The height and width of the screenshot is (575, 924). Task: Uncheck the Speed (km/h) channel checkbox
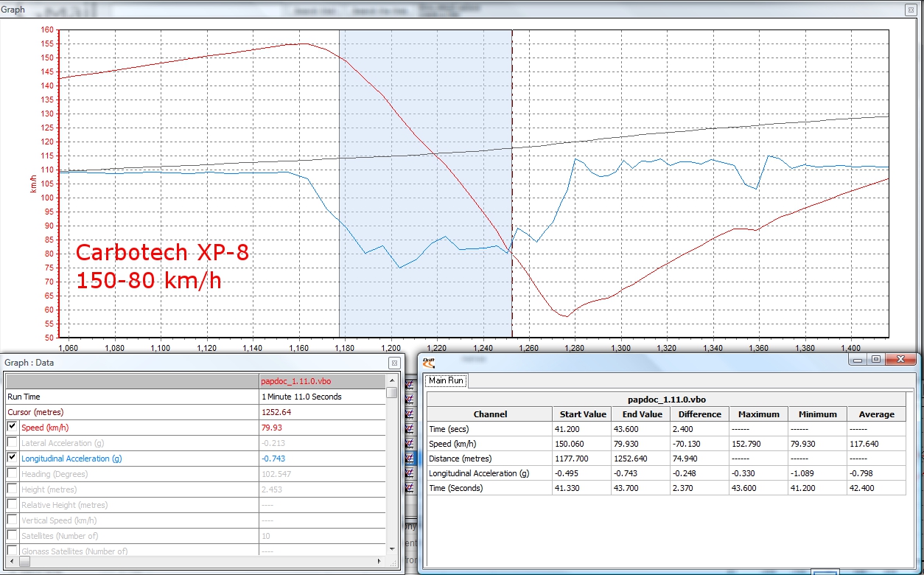click(x=13, y=427)
